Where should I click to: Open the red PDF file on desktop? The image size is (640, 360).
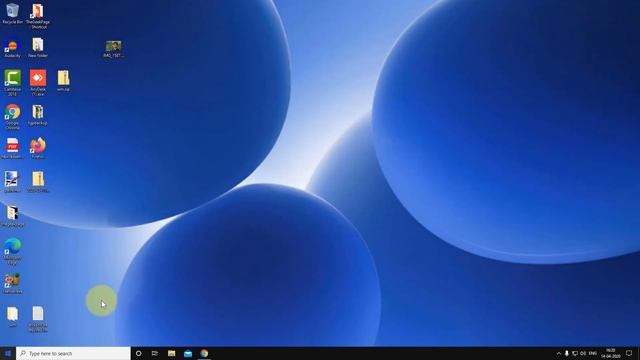point(12,148)
